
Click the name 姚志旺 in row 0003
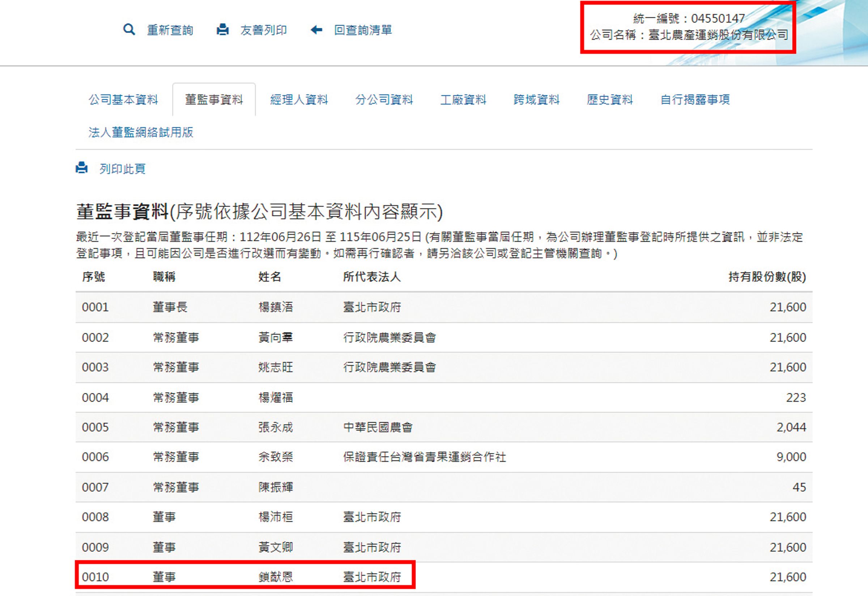tap(276, 367)
